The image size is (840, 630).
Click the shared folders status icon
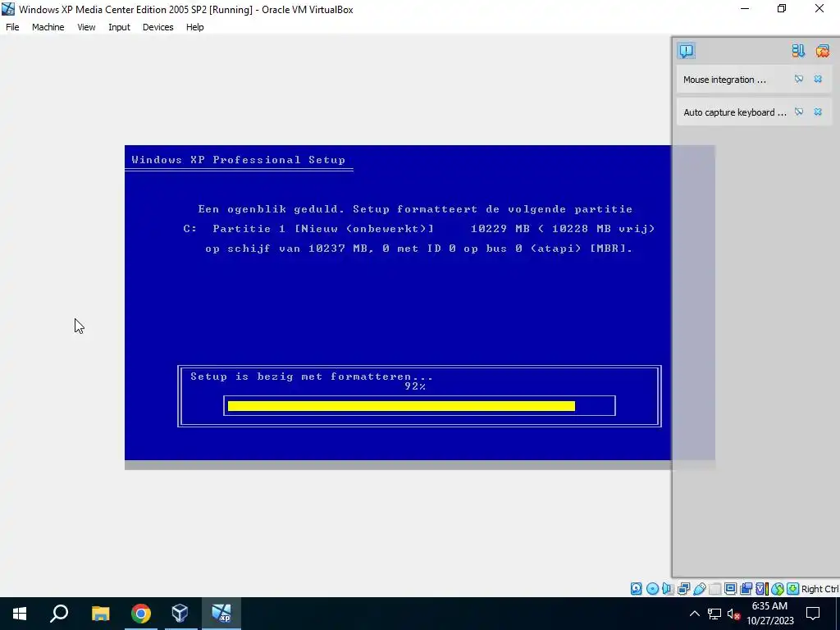715,589
